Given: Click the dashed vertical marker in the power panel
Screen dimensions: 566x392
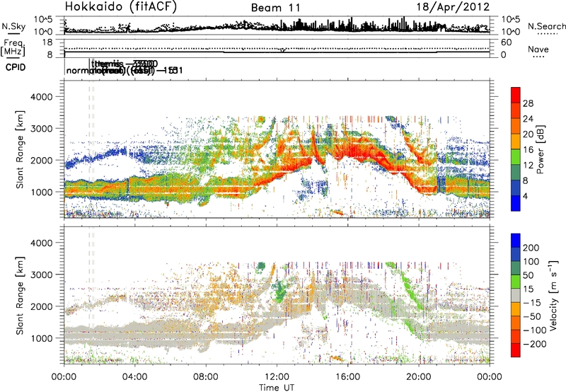Looking at the screenshot, I should tap(91, 149).
